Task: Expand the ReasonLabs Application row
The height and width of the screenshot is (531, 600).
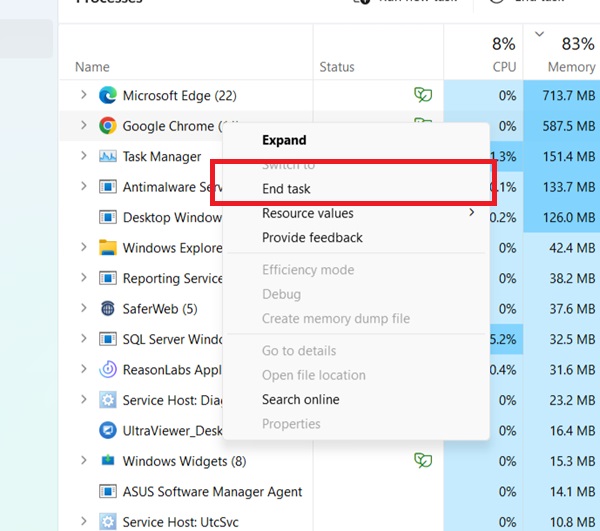Action: 84,369
